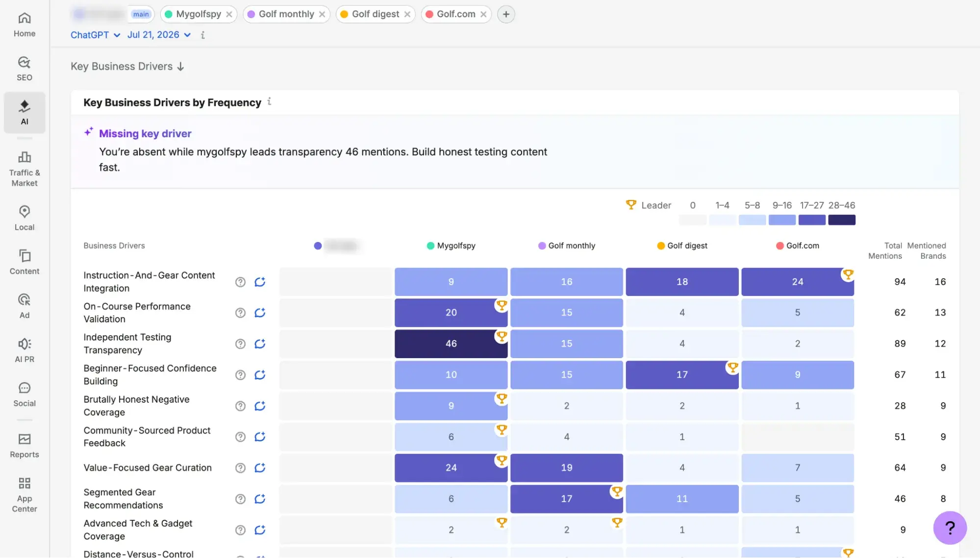980x558 pixels.
Task: Open help for Independent Testing Transparency
Action: click(240, 344)
